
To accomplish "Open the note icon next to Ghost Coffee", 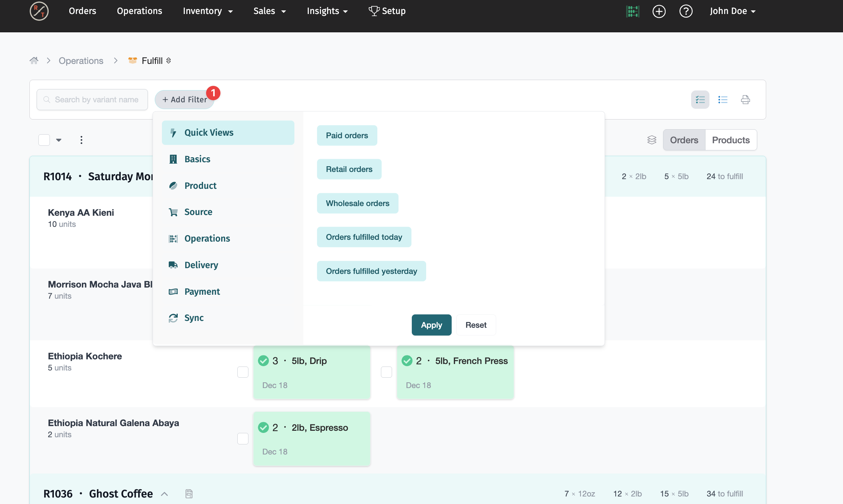I will pyautogui.click(x=189, y=494).
